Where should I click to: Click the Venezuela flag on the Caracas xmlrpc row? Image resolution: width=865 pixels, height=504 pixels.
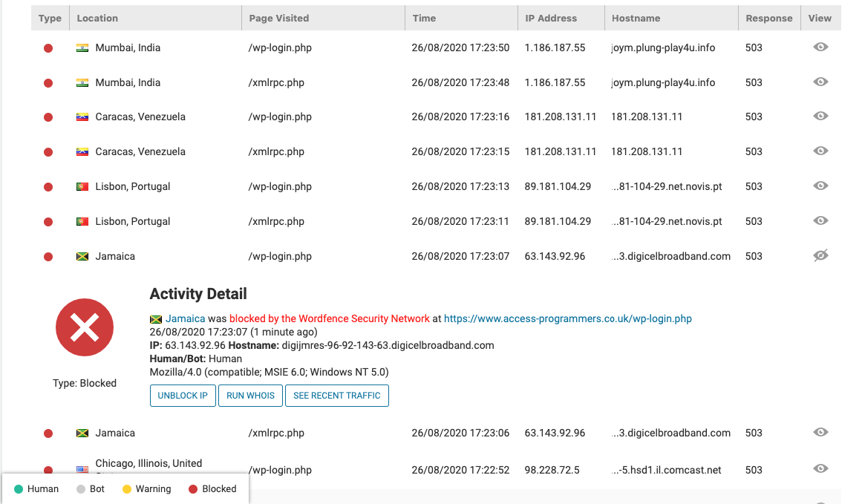(x=82, y=151)
